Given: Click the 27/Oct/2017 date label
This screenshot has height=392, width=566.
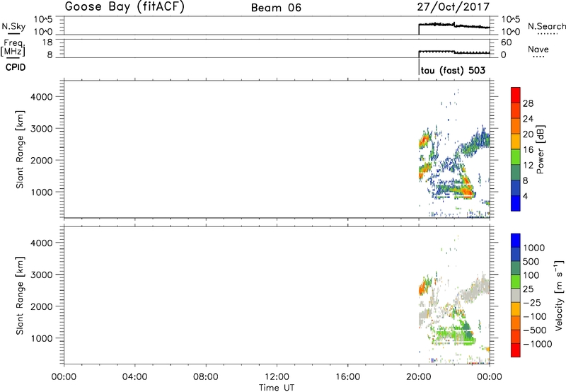Looking at the screenshot, I should [x=454, y=7].
